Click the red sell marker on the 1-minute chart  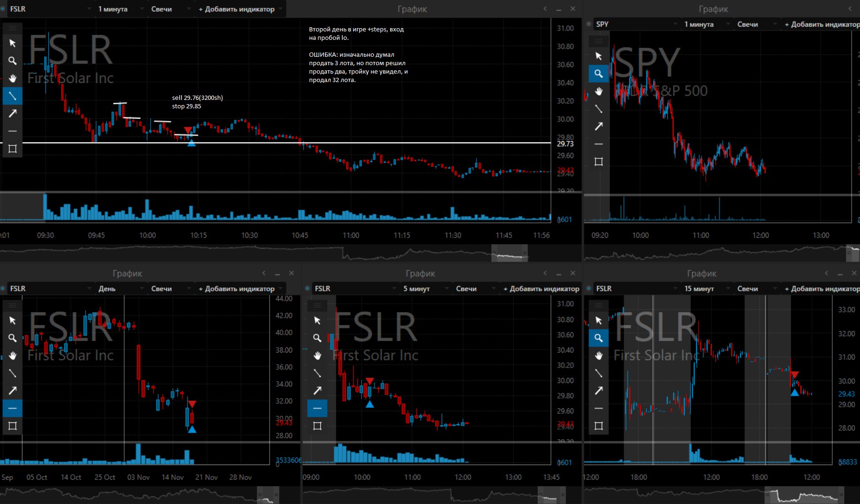[188, 130]
